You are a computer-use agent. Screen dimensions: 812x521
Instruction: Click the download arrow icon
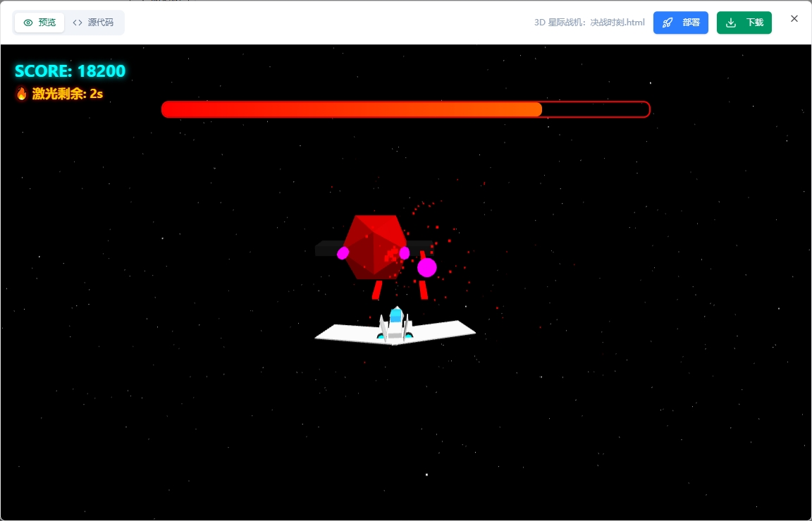tap(731, 23)
